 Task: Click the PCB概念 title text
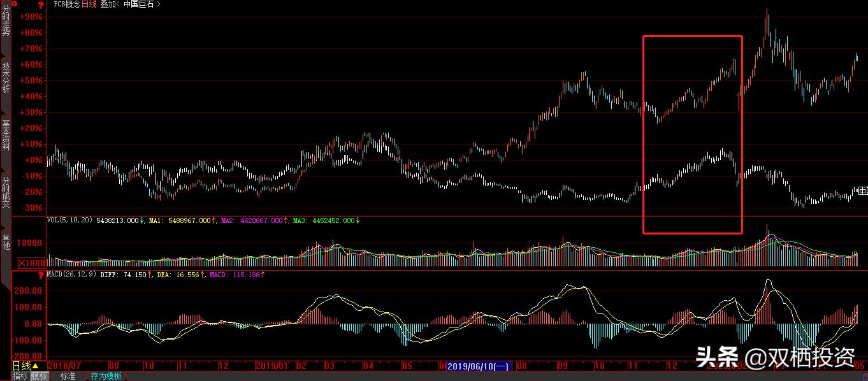click(66, 4)
